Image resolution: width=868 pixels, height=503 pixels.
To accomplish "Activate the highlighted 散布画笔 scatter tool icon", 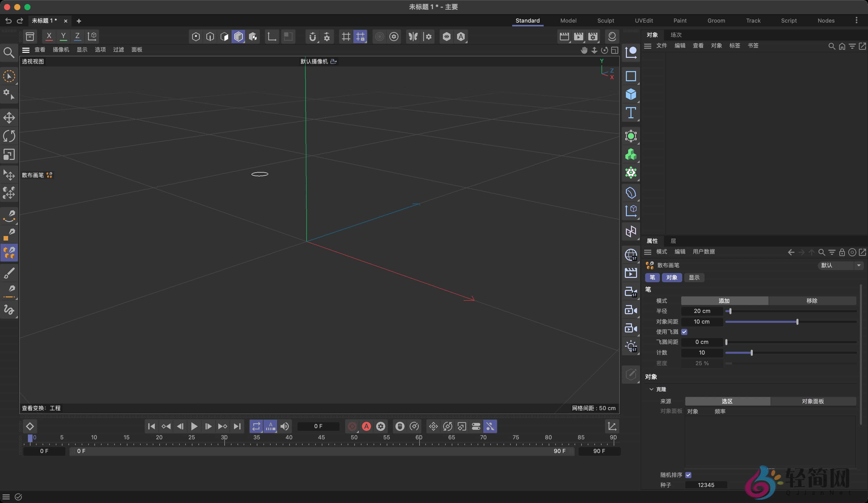I will click(x=9, y=253).
